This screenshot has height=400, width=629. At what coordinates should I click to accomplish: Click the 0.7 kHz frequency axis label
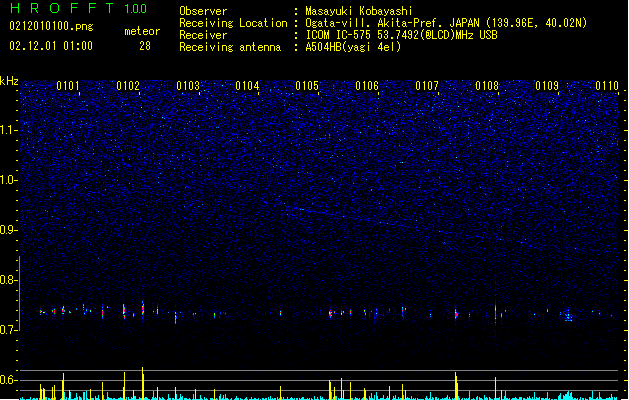coord(9,330)
